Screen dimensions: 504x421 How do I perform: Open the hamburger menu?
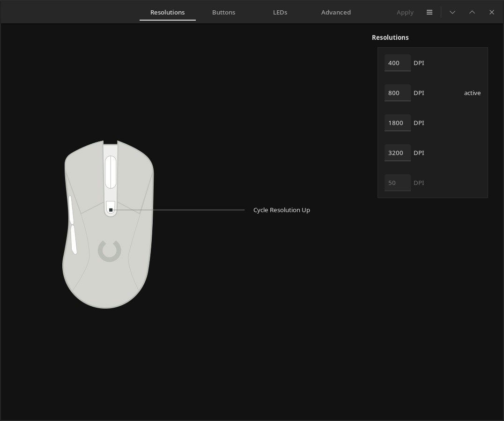[430, 12]
